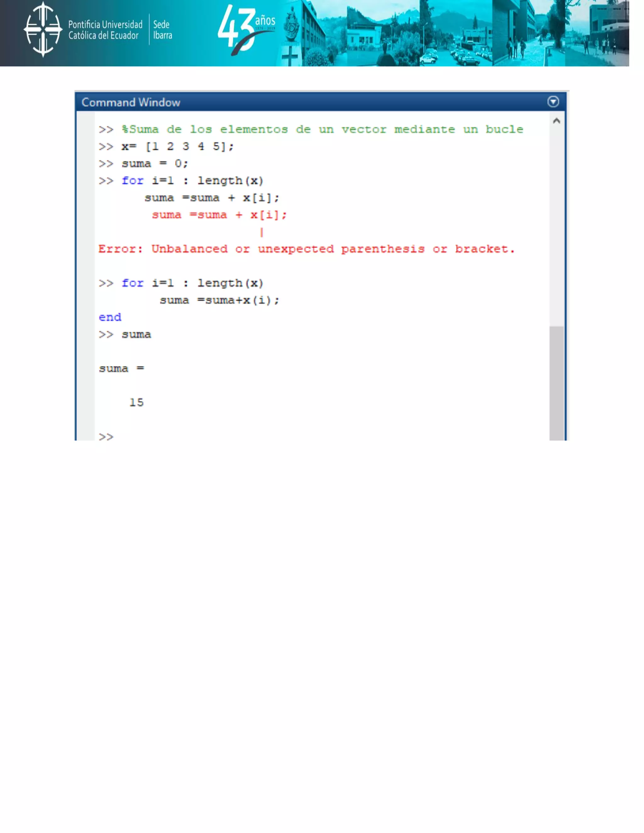The width and height of the screenshot is (644, 833).
Task: Click the scrollbar up arrow
Action: tap(556, 121)
